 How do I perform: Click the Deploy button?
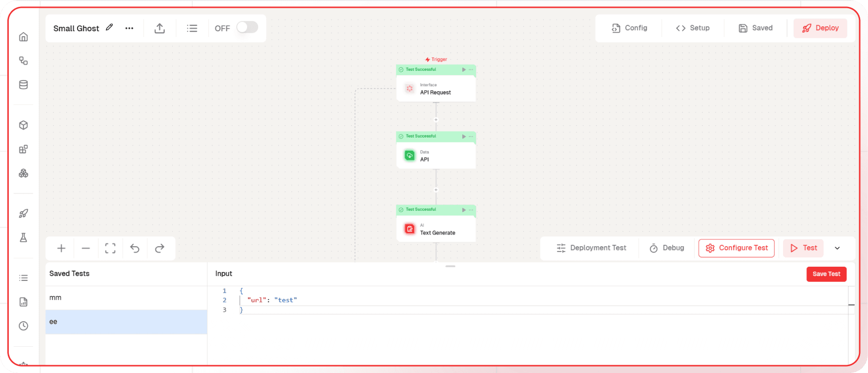[820, 28]
